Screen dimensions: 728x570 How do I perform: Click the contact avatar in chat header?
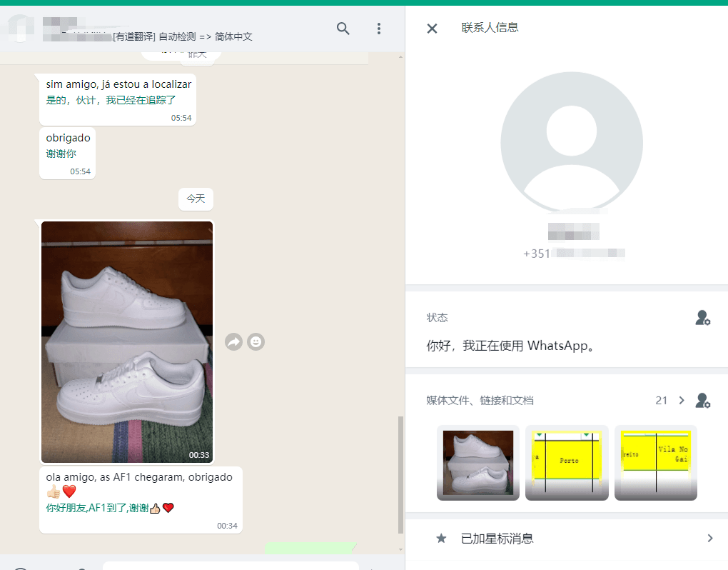[x=21, y=29]
